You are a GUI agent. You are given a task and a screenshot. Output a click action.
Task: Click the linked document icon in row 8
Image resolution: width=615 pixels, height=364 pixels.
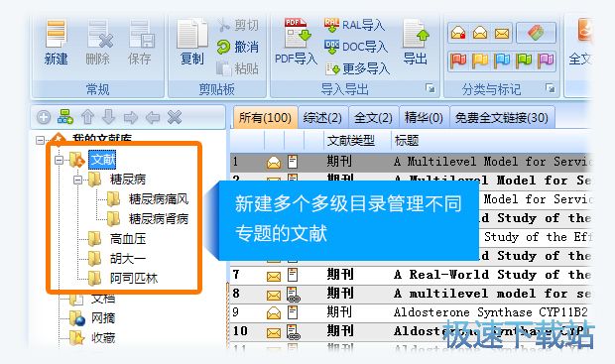pyautogui.click(x=293, y=295)
